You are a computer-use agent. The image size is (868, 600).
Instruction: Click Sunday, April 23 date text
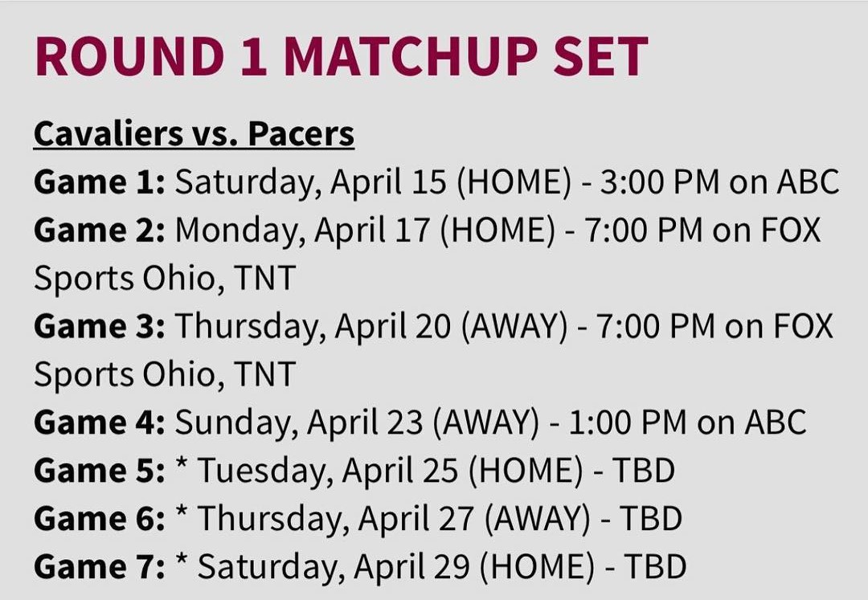pos(299,423)
